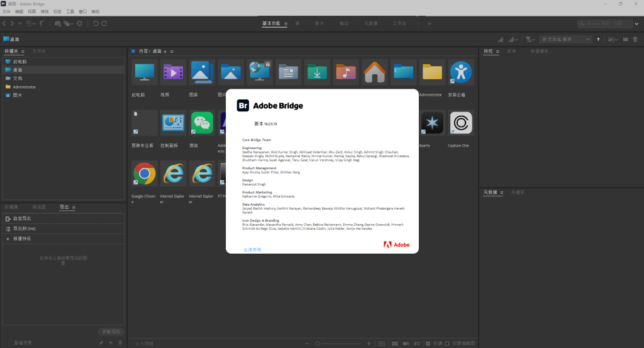Toggle ascending sort order arrow

[599, 40]
